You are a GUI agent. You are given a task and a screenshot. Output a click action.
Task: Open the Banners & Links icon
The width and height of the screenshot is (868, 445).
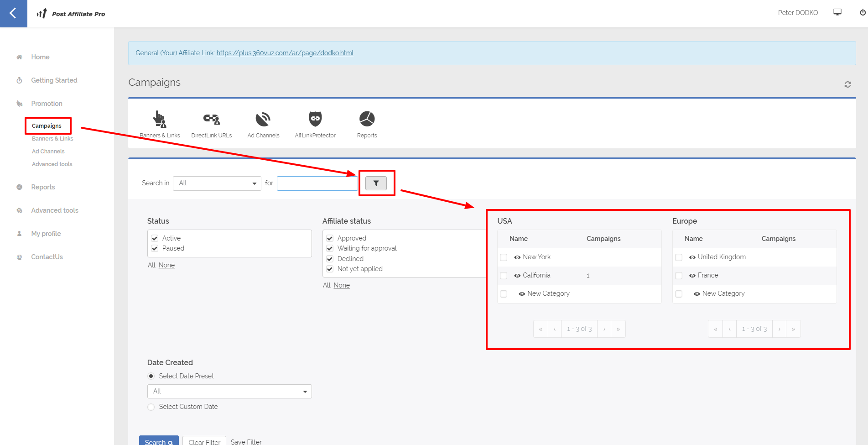[159, 120]
